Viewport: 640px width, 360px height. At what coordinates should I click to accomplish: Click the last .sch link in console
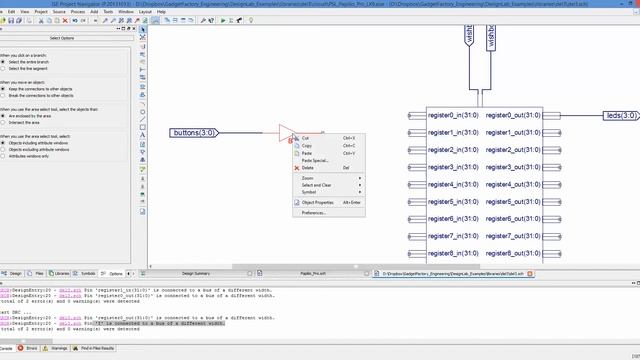click(70, 324)
